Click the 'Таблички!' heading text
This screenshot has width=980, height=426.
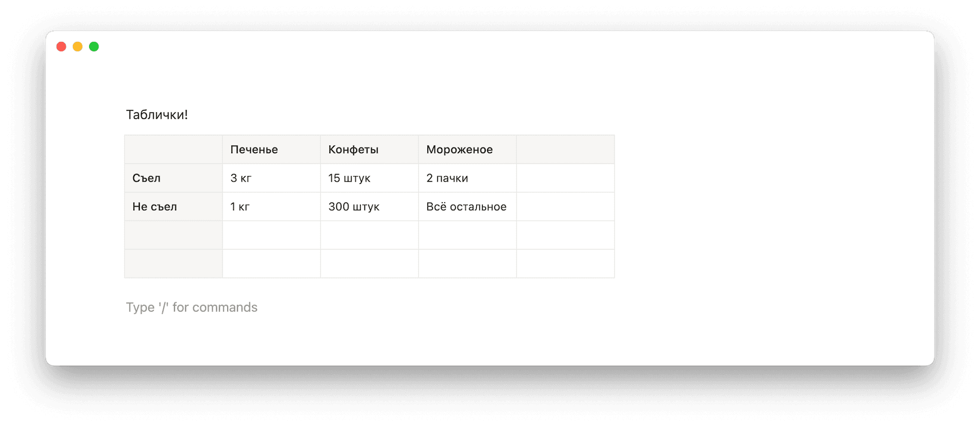tap(157, 115)
